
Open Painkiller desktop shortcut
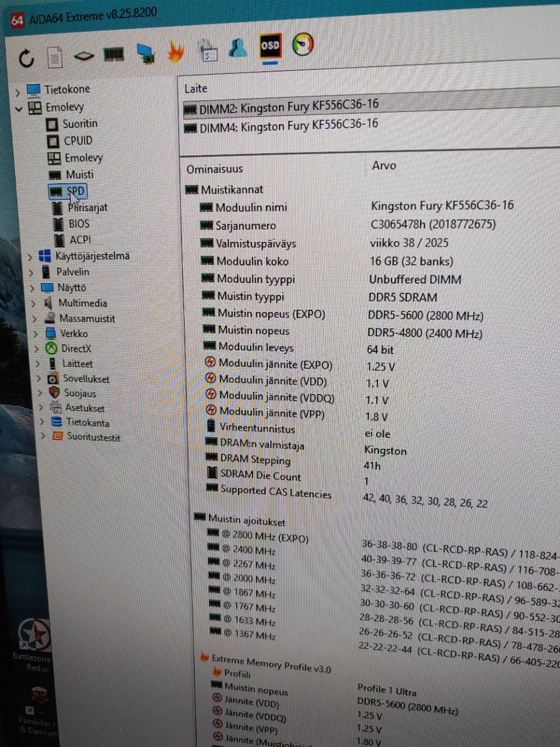click(x=38, y=712)
